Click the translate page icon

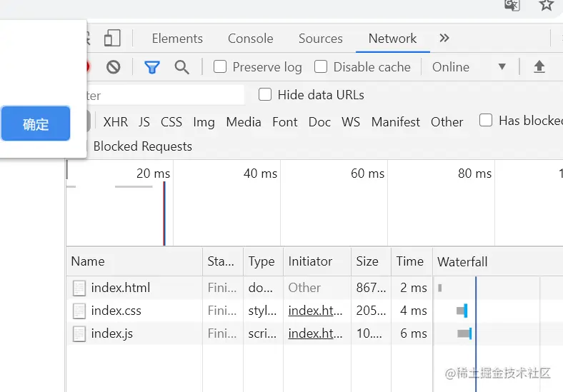click(x=512, y=5)
